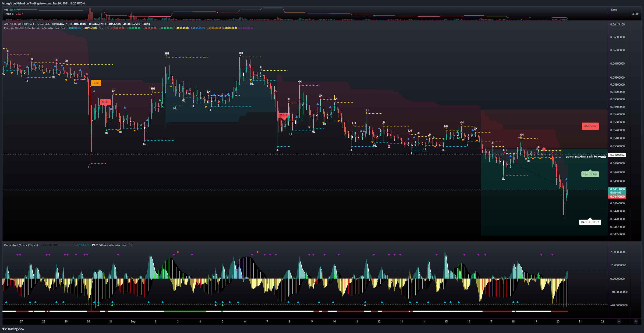This screenshot has height=333, width=644.
Task: Click the B button beside A
Action: 636,321
